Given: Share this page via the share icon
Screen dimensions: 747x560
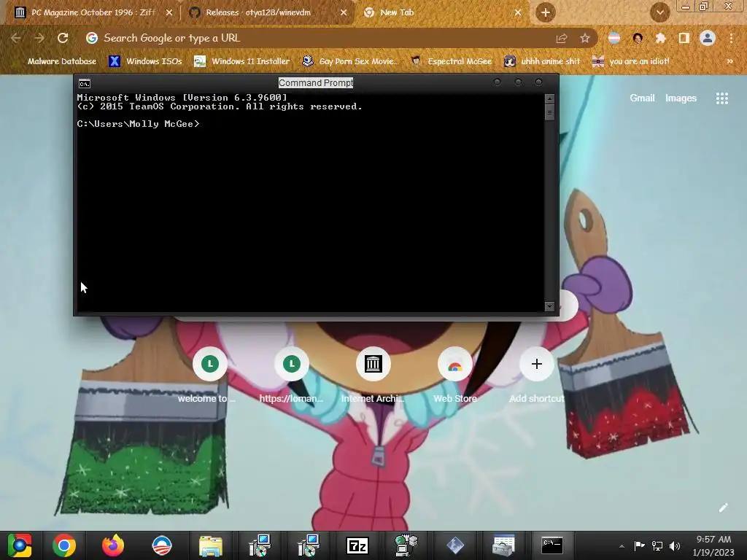Looking at the screenshot, I should click(562, 39).
